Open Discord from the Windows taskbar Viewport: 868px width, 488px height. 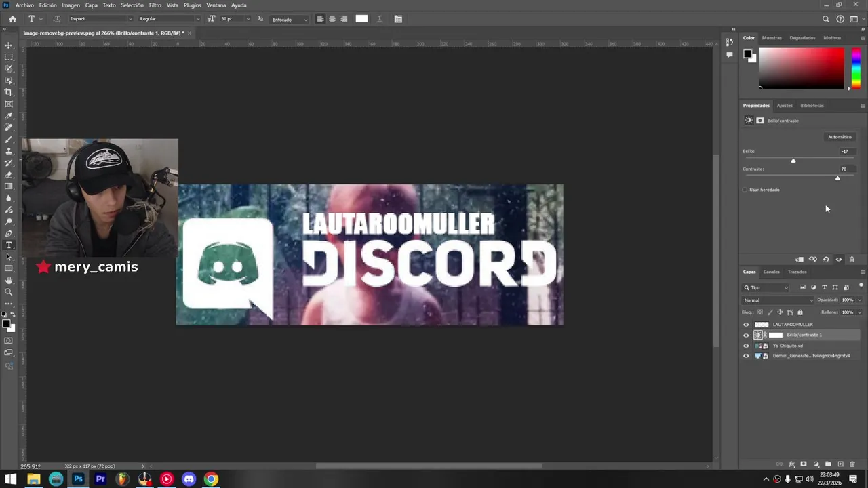coord(189,479)
